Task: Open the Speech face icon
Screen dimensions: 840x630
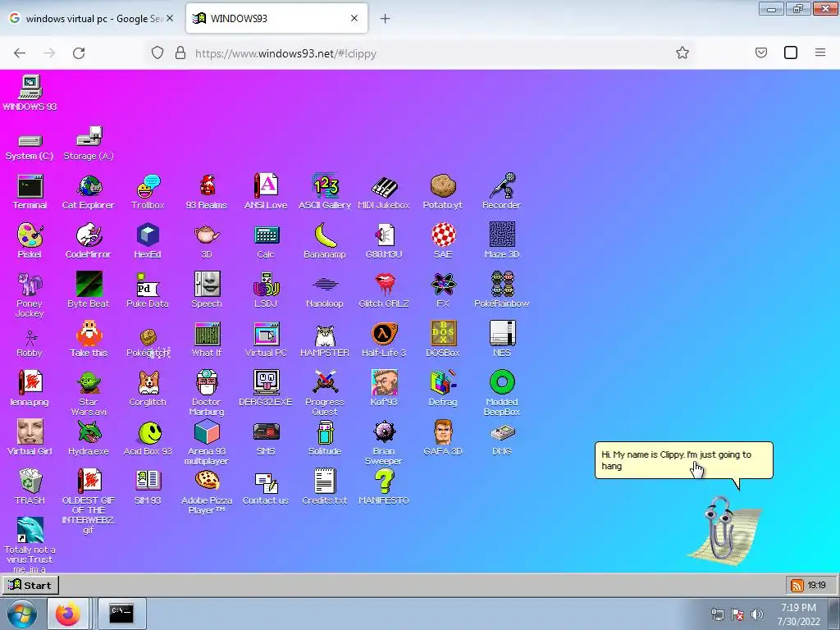Action: 207,285
